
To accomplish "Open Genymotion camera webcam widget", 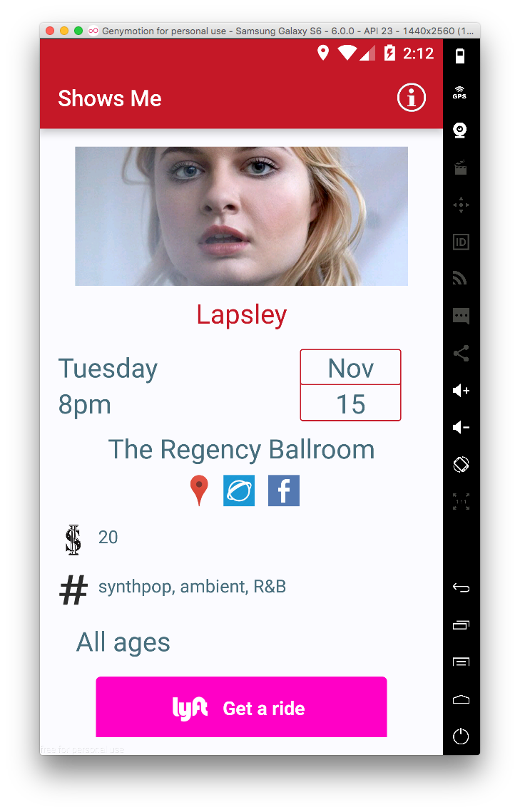I will (460, 130).
